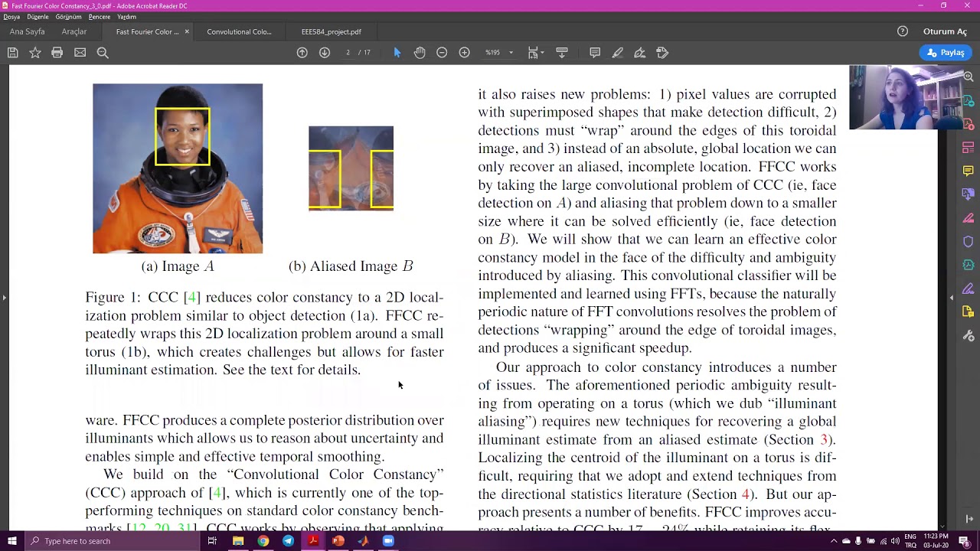This screenshot has height=551, width=980.
Task: Go to previous page arrow
Action: [302, 53]
